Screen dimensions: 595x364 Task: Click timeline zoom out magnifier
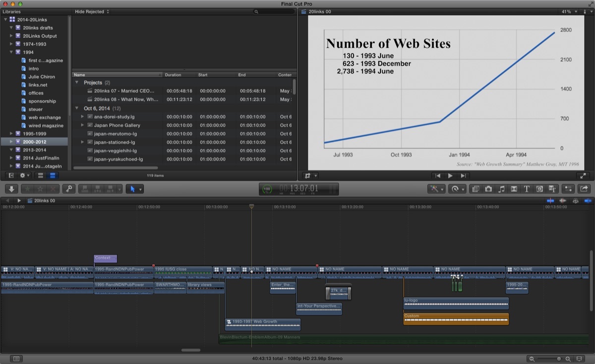tap(532, 359)
